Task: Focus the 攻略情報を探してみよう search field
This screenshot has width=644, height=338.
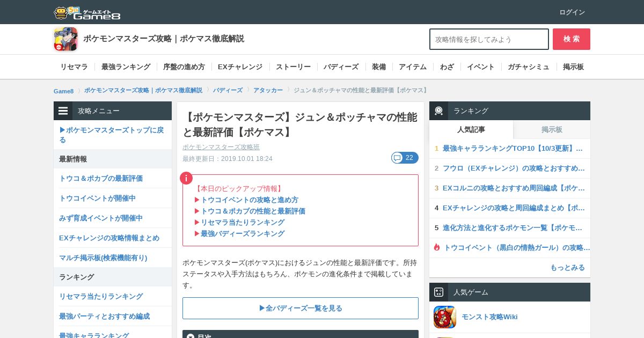Action: pyautogui.click(x=489, y=39)
